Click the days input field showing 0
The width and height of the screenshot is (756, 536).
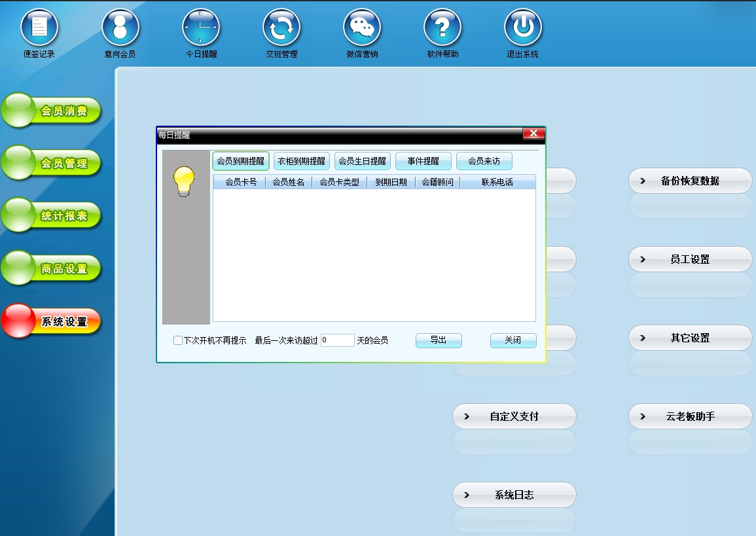337,340
